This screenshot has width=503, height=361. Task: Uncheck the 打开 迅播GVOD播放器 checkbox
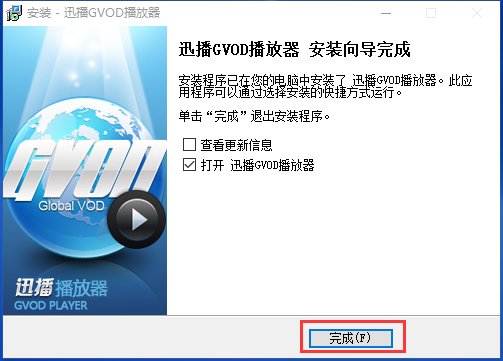point(189,165)
